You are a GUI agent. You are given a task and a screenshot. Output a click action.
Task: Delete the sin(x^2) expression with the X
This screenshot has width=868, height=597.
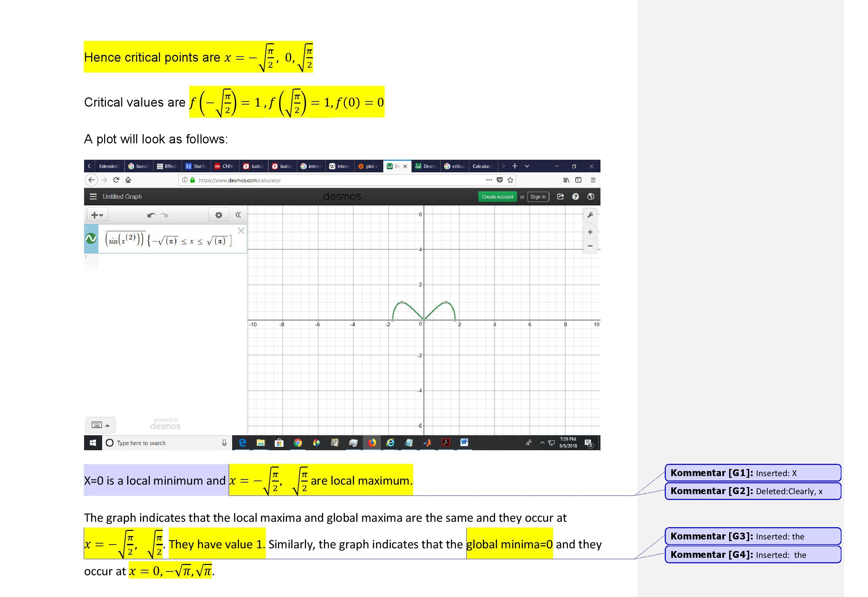241,231
